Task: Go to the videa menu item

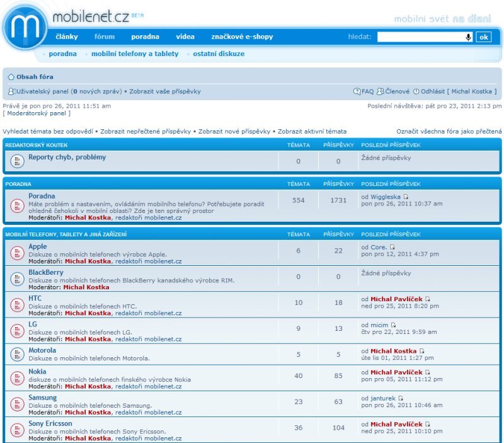Action: tap(185, 37)
